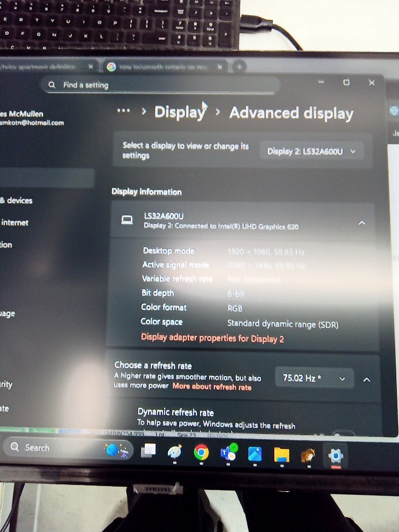
Task: Click the Dynamic refresh rate heading
Action: (x=176, y=412)
